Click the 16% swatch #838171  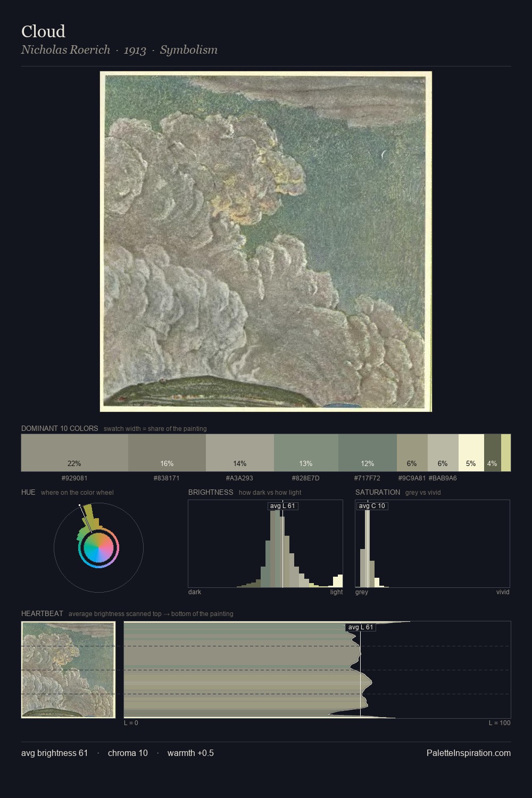[x=167, y=453]
